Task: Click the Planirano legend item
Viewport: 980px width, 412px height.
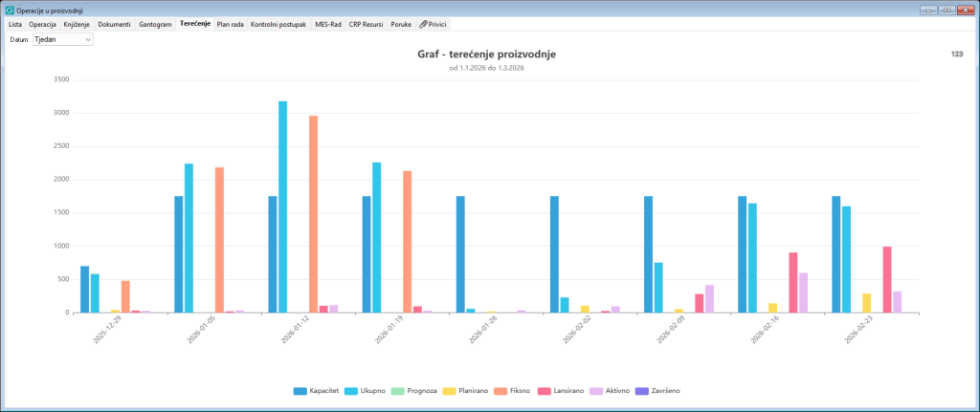Action: (x=465, y=391)
